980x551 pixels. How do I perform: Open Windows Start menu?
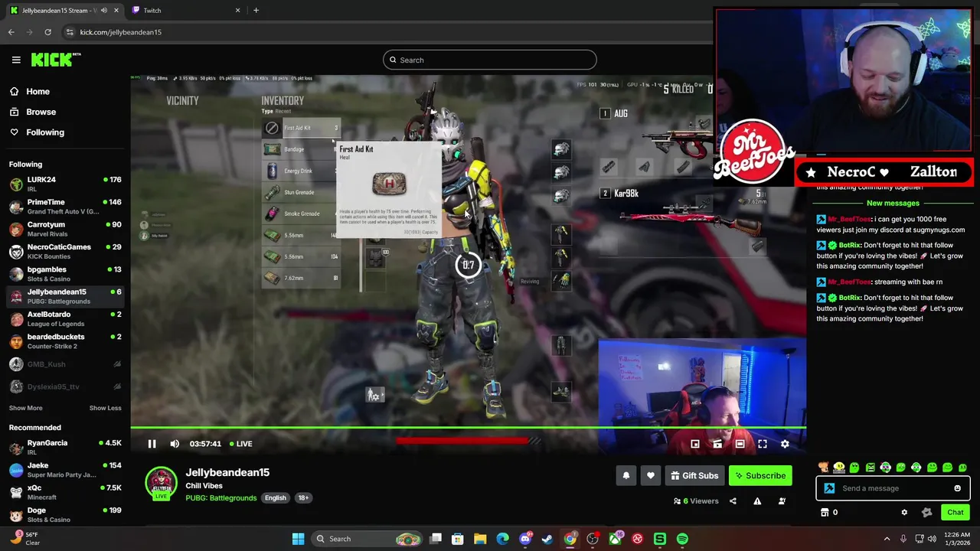[x=298, y=539]
